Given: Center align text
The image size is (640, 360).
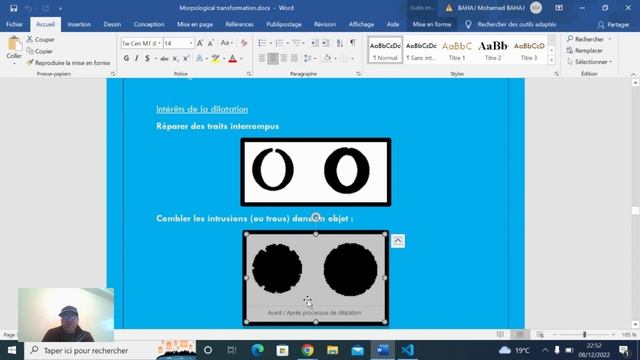Looking at the screenshot, I should tap(273, 58).
